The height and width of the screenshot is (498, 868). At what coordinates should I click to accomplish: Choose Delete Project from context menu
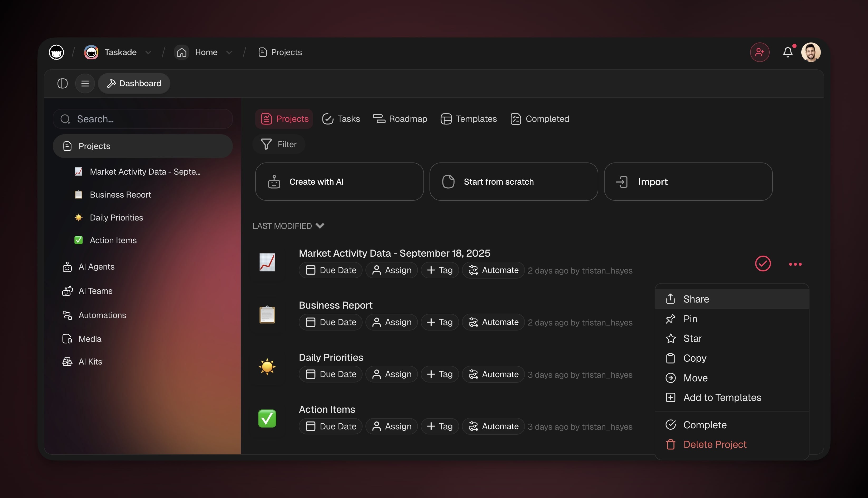[715, 444]
